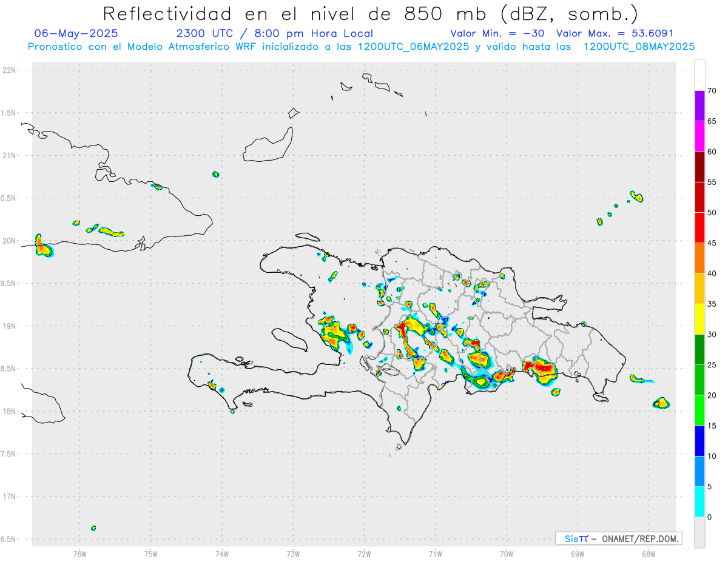Image resolution: width=728 pixels, height=562 pixels.
Task: Click the time text '2300 UTC / 8:00 pm Hora Local'
Action: pos(274,33)
